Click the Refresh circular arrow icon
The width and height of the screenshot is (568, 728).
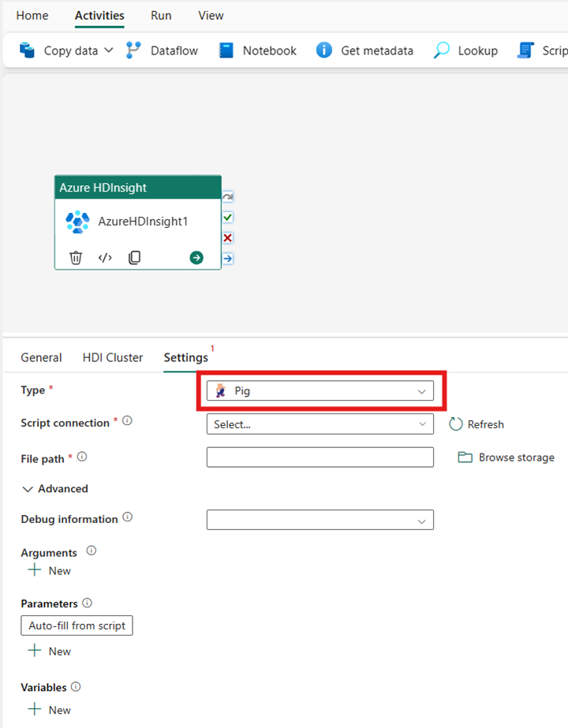tap(456, 424)
